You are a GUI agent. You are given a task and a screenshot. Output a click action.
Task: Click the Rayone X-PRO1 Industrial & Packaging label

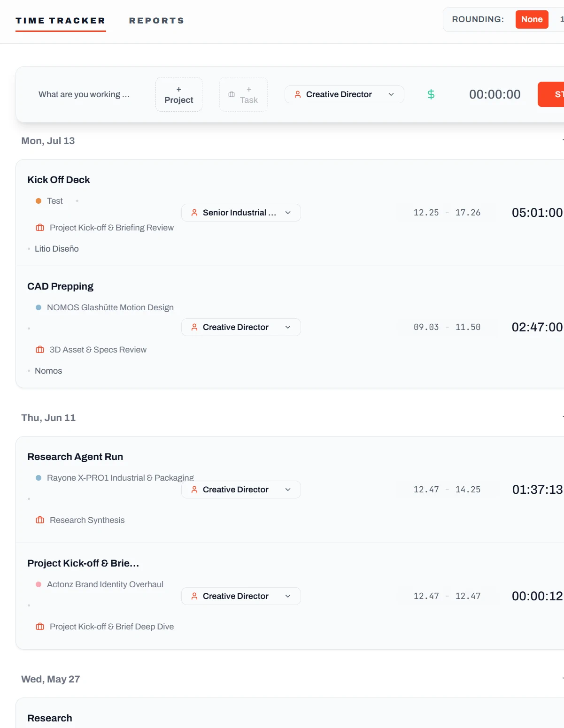(120, 478)
